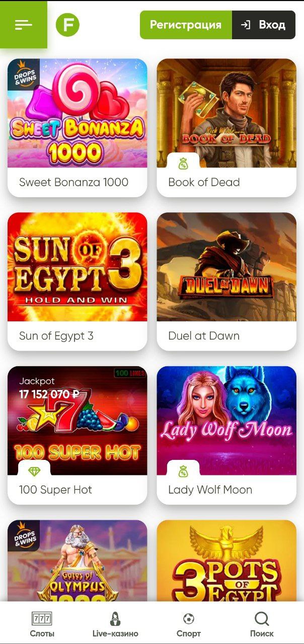The width and height of the screenshot is (304, 644).
Task: Click the Регистрация button
Action: click(186, 25)
